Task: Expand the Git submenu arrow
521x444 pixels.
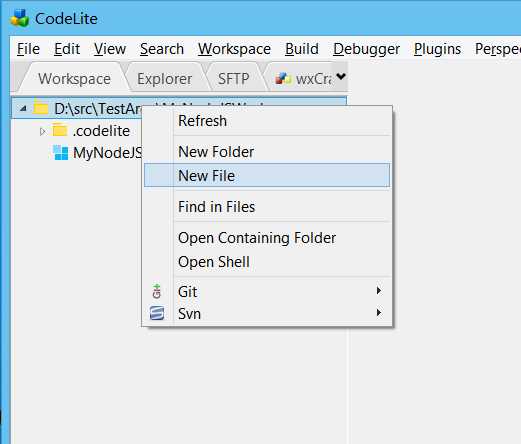Action: pyautogui.click(x=378, y=291)
